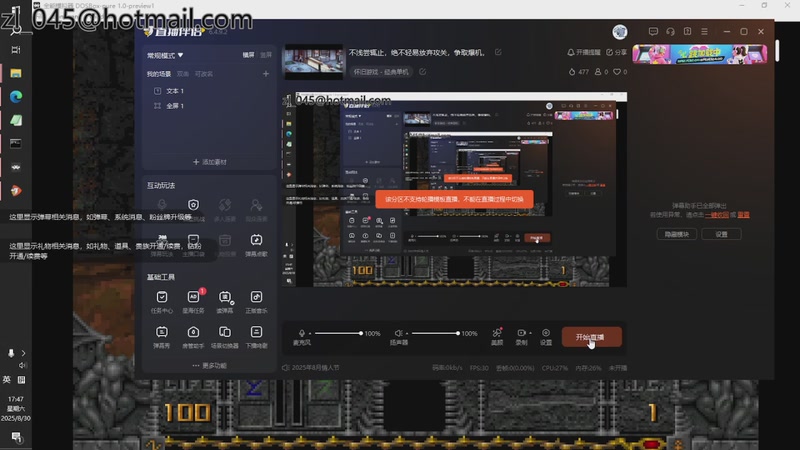
Task: Open the 弹幕点歌 song request feature
Action: [x=256, y=244]
